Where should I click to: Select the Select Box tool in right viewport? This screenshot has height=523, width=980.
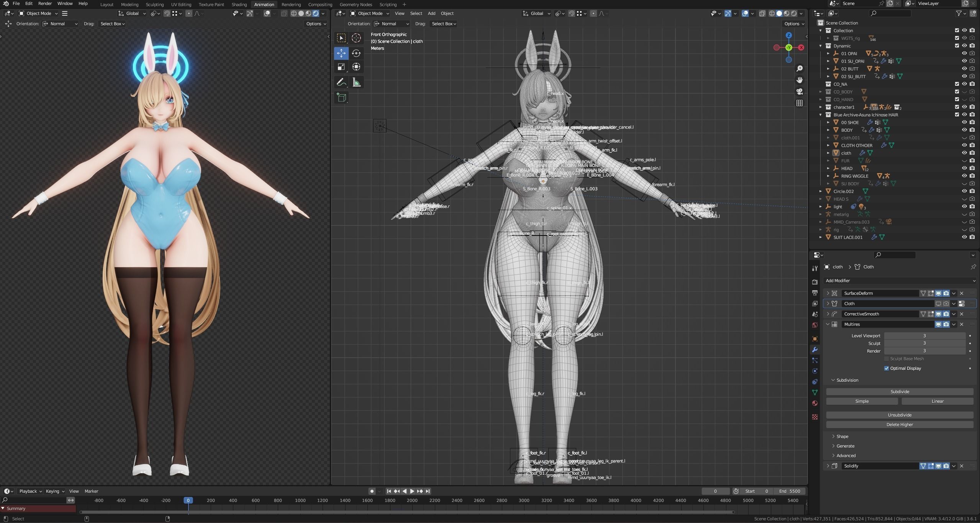341,38
